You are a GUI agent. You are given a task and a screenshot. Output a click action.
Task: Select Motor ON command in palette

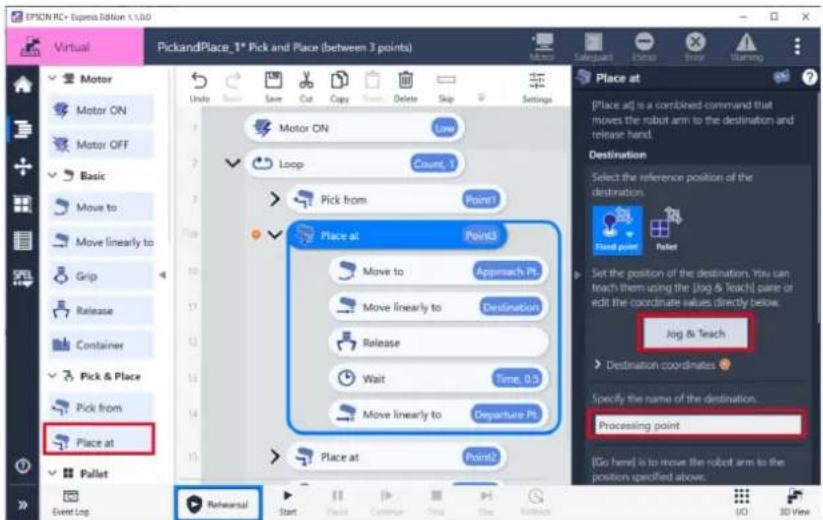pos(101,110)
